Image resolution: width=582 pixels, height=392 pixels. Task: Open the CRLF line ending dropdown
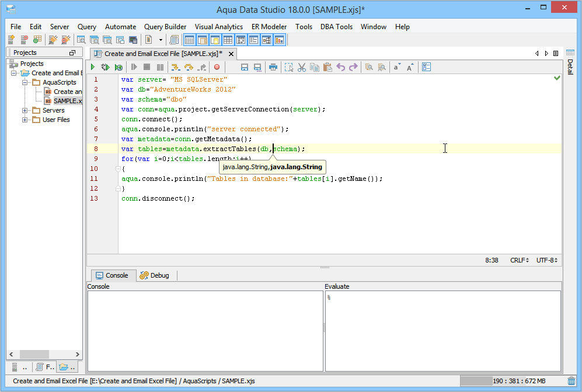(x=520, y=260)
